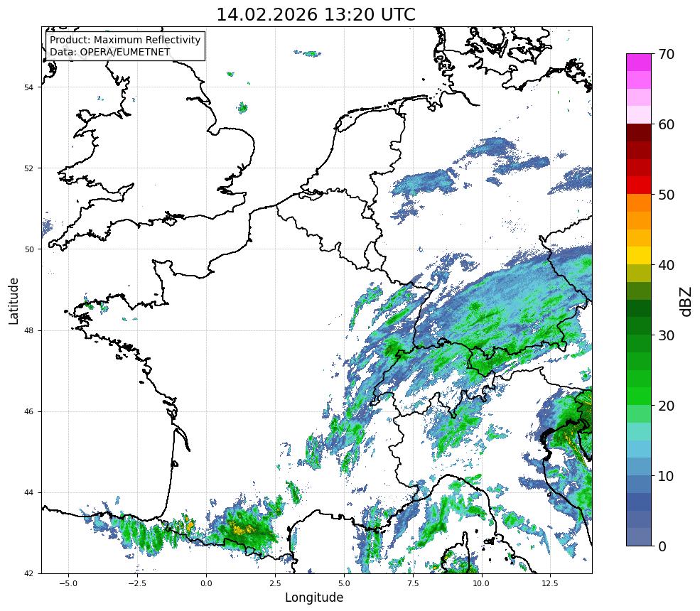Click latitude tick label 46
The width and height of the screenshot is (700, 611).
[28, 411]
